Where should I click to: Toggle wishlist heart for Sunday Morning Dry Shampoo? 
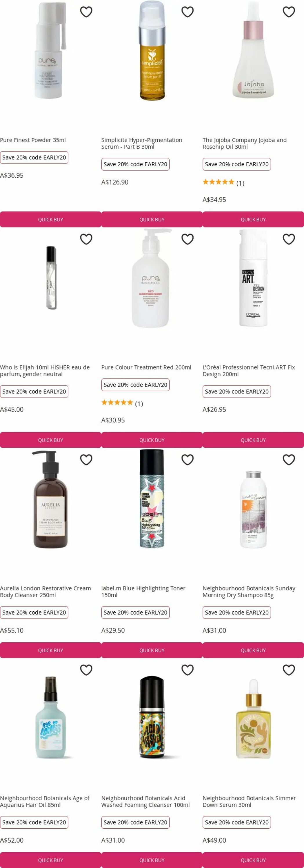point(289,460)
